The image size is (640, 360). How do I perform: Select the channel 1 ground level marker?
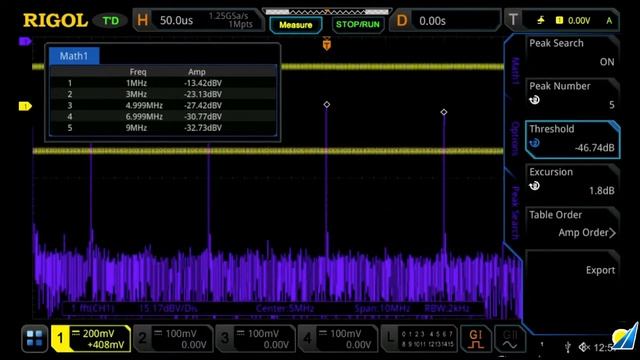coord(25,107)
